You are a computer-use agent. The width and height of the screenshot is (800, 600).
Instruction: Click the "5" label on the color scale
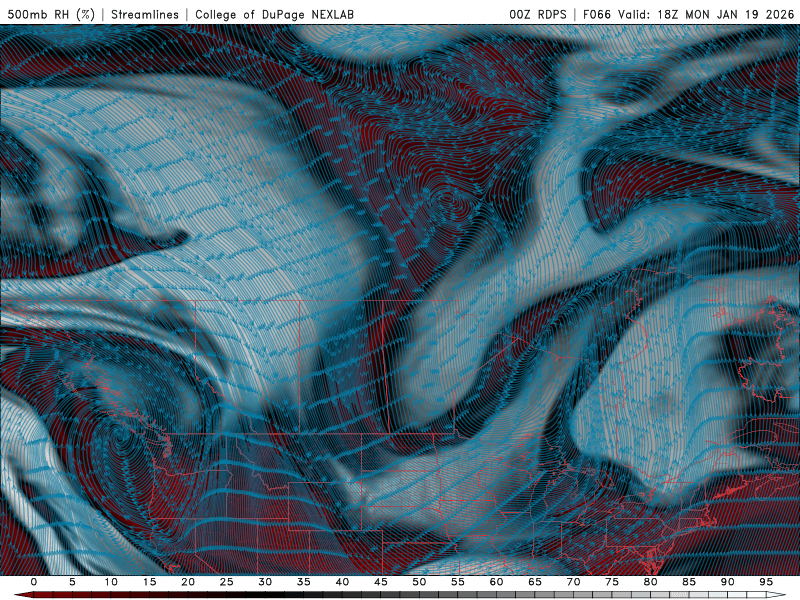tap(72, 582)
